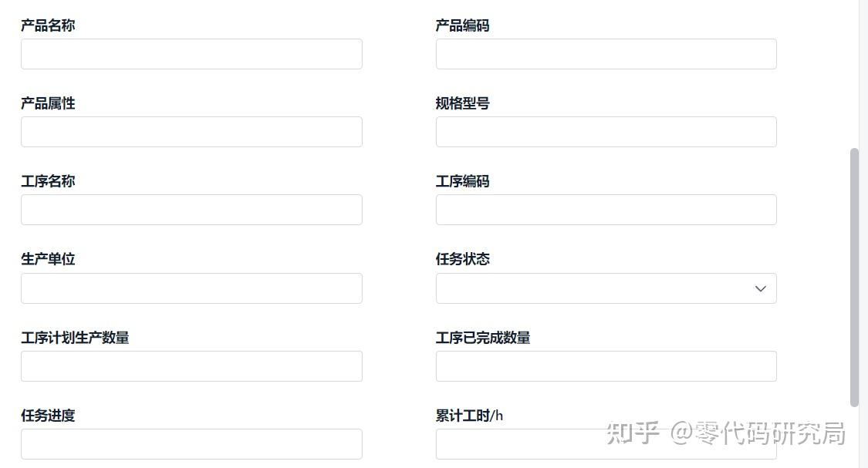The image size is (868, 468).
Task: Click the 工序计划生产数量 label text
Action: point(75,338)
